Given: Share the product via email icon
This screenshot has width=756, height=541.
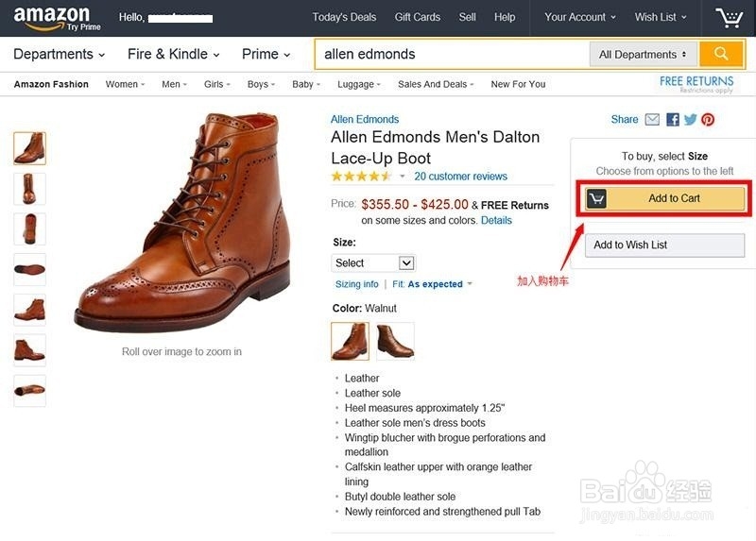Looking at the screenshot, I should tap(652, 120).
